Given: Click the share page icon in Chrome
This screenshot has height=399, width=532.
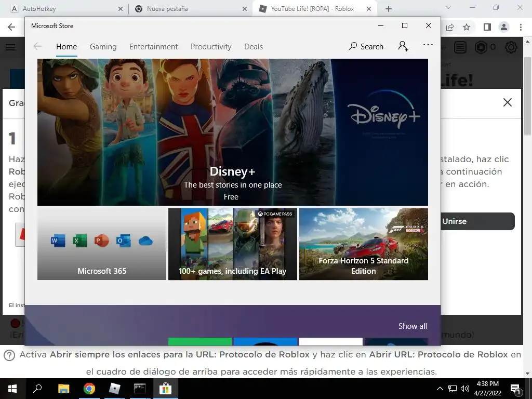Looking at the screenshot, I should coord(450,27).
